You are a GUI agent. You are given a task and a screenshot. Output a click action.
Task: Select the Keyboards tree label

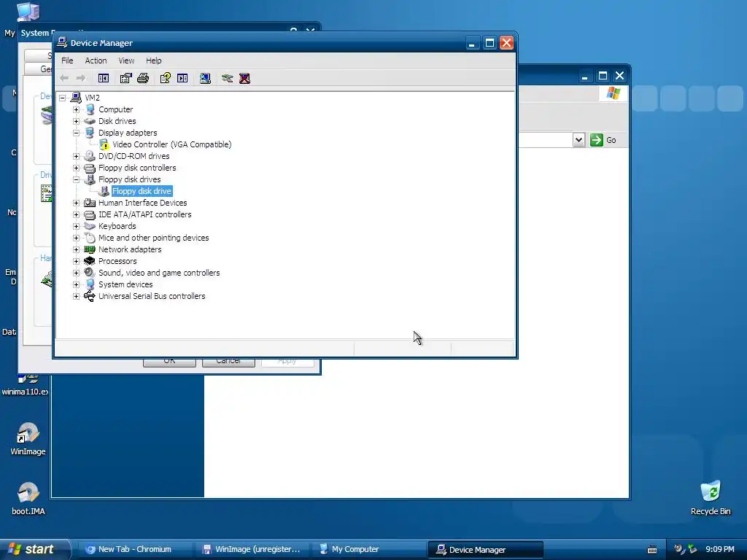(117, 226)
